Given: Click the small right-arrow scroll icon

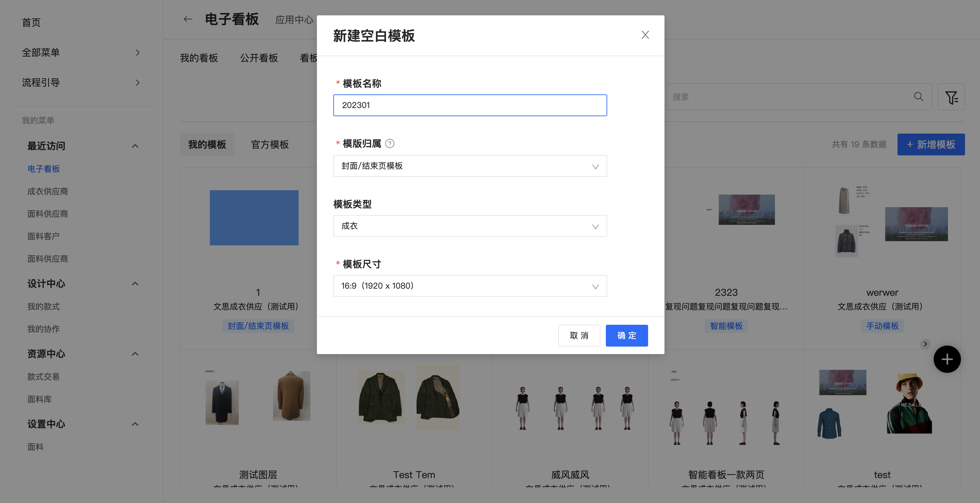Looking at the screenshot, I should click(x=925, y=344).
